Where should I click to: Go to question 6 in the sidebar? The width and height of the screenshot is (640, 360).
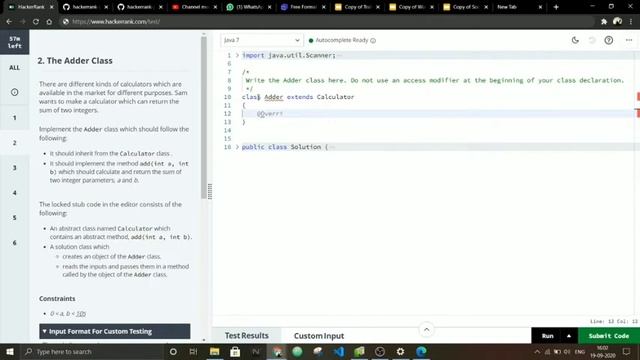[x=14, y=242]
